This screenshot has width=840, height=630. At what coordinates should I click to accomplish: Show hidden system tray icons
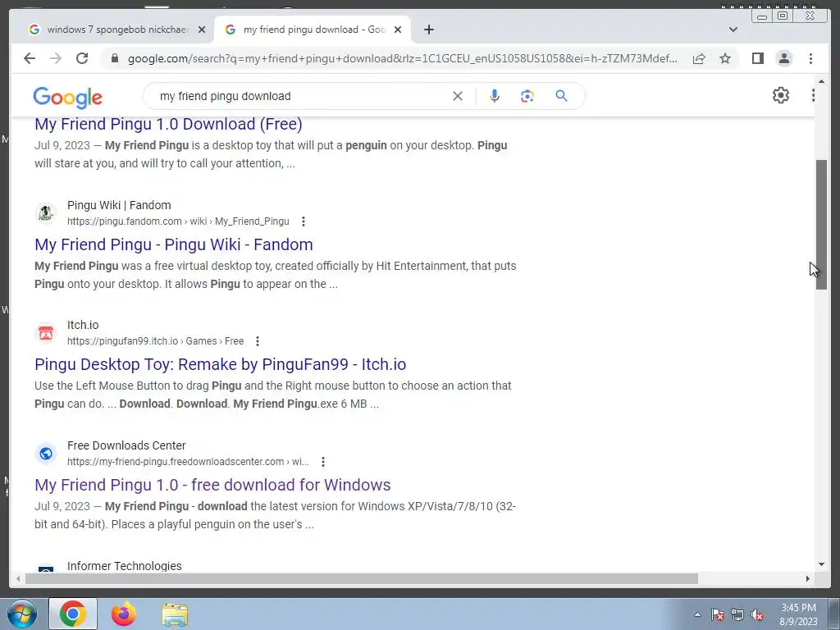[697, 615]
